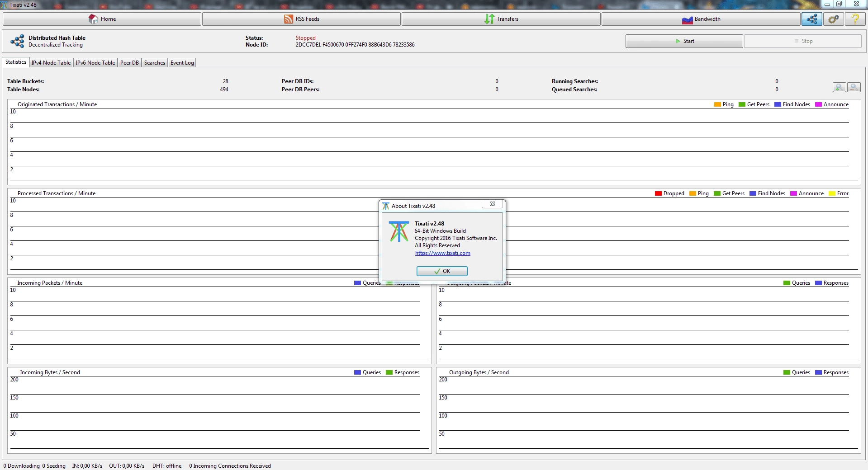
Task: Open the Searches tab
Action: point(155,63)
